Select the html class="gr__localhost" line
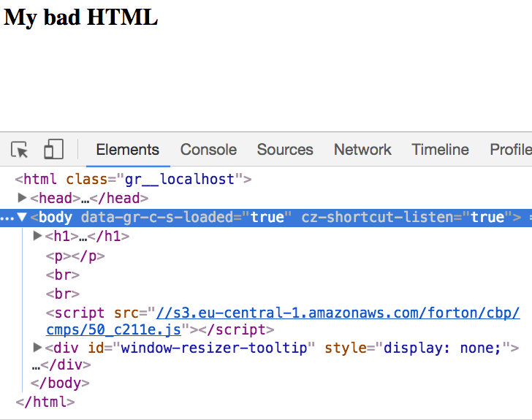This screenshot has height=420, width=532. pos(133,179)
